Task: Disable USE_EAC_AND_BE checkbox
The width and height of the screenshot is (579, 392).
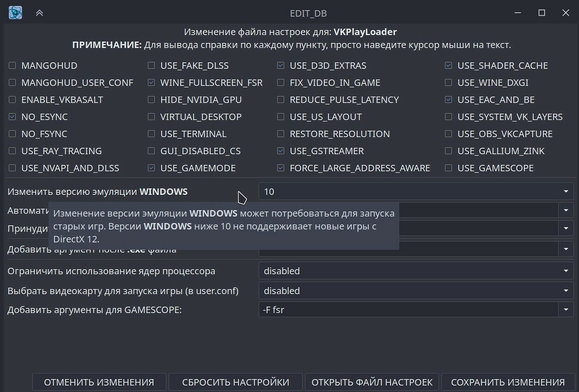Action: tap(449, 100)
